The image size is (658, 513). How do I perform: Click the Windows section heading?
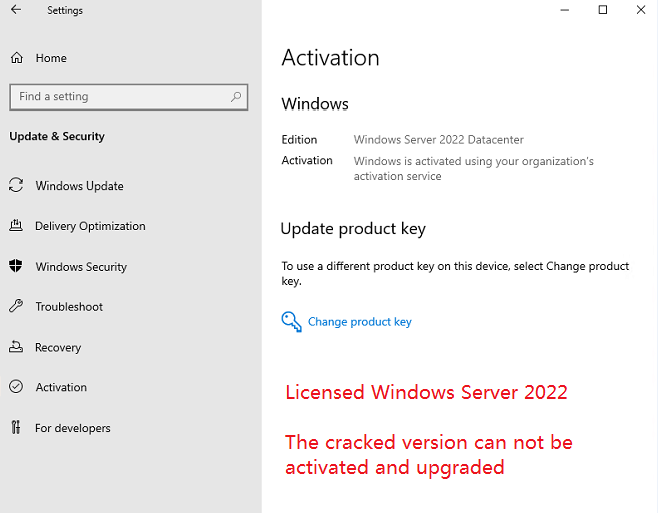315,104
